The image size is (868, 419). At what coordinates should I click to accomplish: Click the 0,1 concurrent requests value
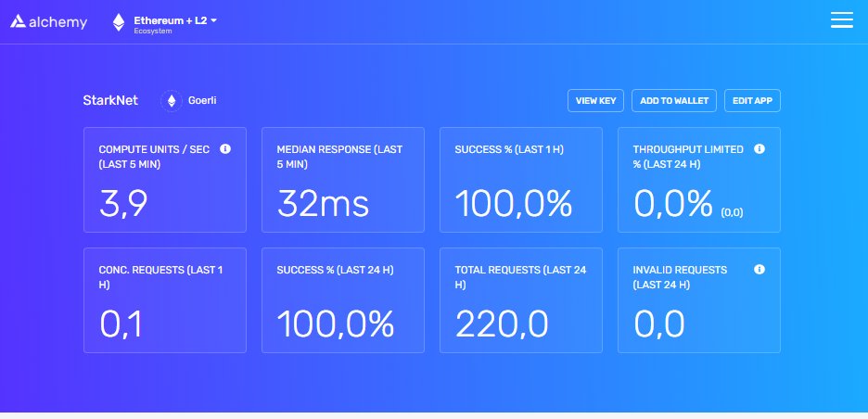tap(121, 324)
